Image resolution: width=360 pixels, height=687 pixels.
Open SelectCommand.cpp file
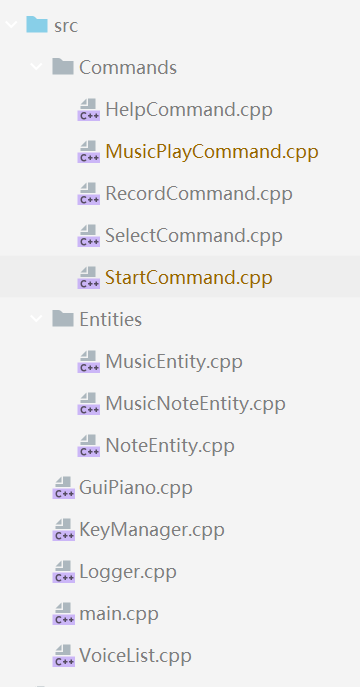(194, 236)
